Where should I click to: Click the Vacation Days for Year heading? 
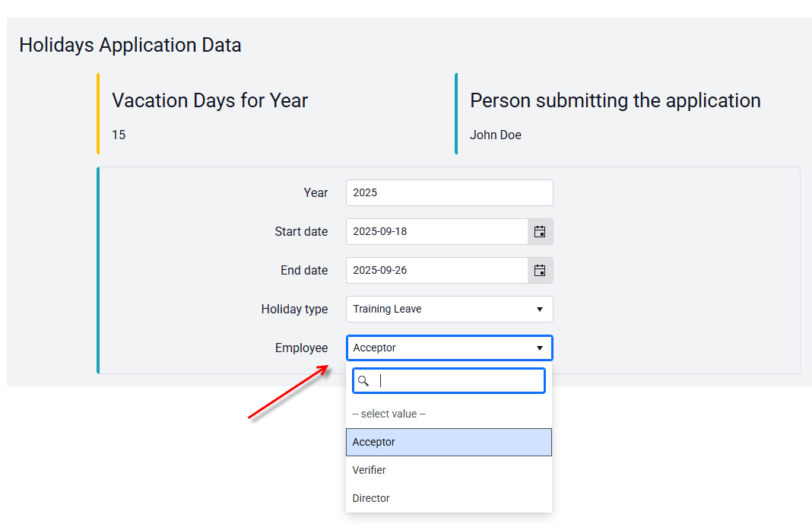(x=210, y=100)
